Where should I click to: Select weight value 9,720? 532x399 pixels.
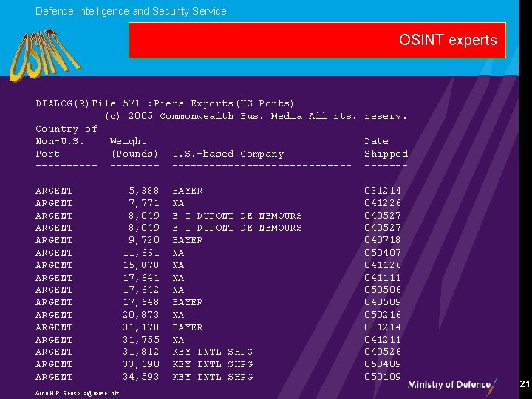coord(144,240)
